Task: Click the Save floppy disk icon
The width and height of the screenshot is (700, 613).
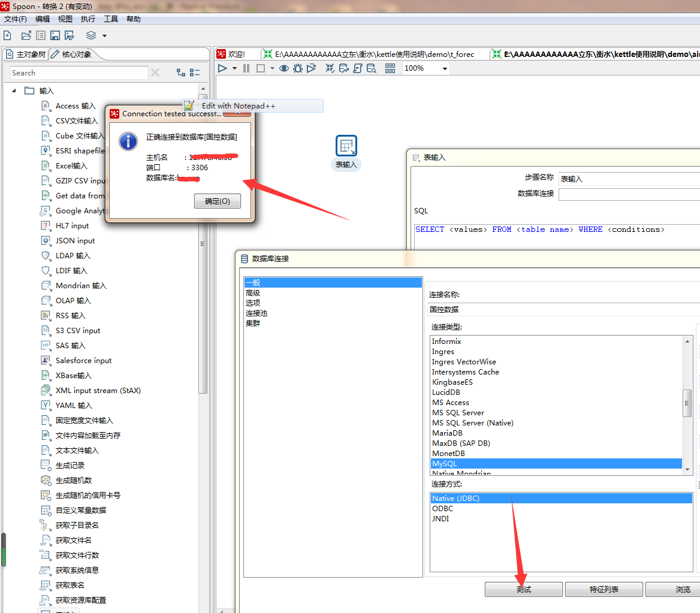Action: [55, 35]
